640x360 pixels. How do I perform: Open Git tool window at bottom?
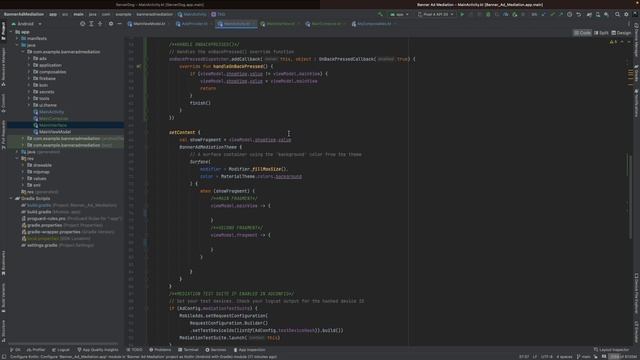coord(15,350)
